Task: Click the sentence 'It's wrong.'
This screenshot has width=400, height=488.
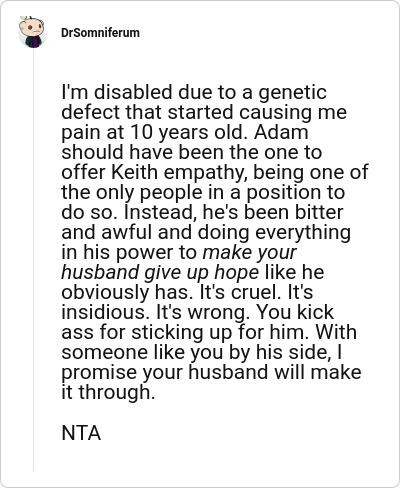Action: pyautogui.click(x=203, y=312)
